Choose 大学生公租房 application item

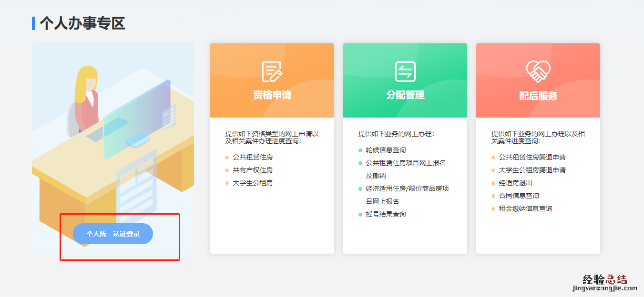[x=253, y=183]
